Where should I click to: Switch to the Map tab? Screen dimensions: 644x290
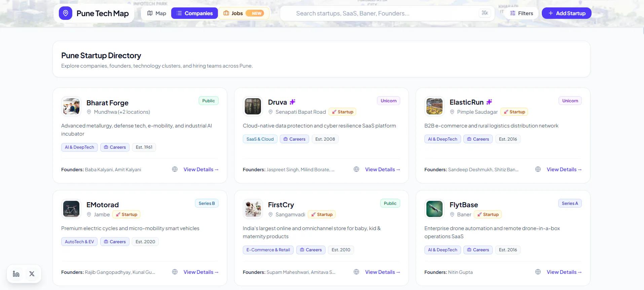(x=157, y=13)
